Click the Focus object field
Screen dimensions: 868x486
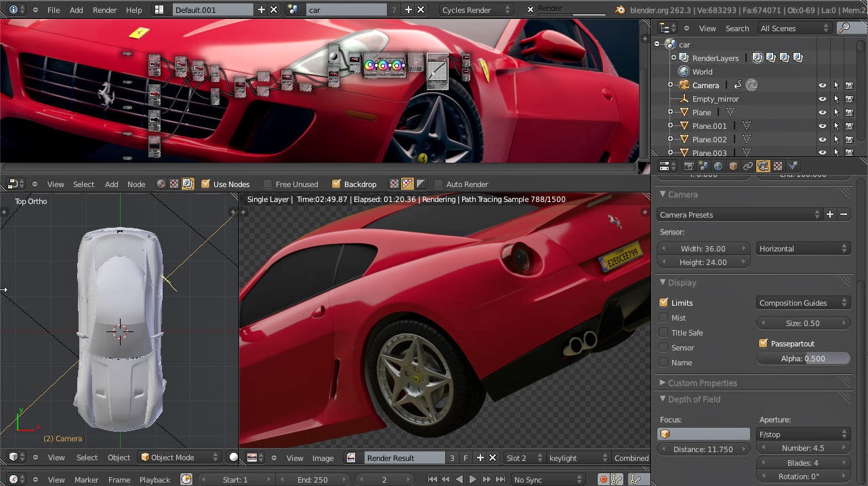[x=704, y=434]
